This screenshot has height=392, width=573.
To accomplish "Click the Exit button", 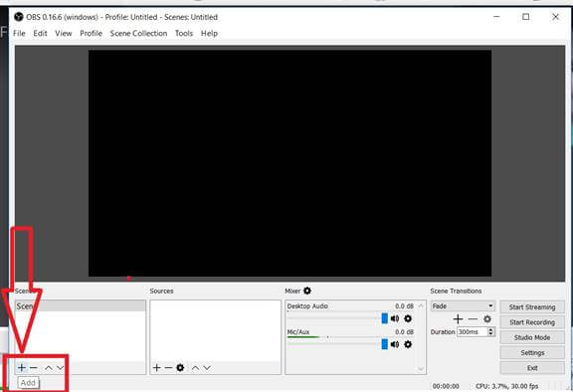I will click(x=532, y=368).
